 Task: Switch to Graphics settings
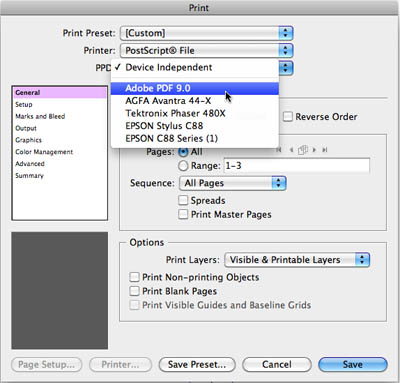pos(60,140)
